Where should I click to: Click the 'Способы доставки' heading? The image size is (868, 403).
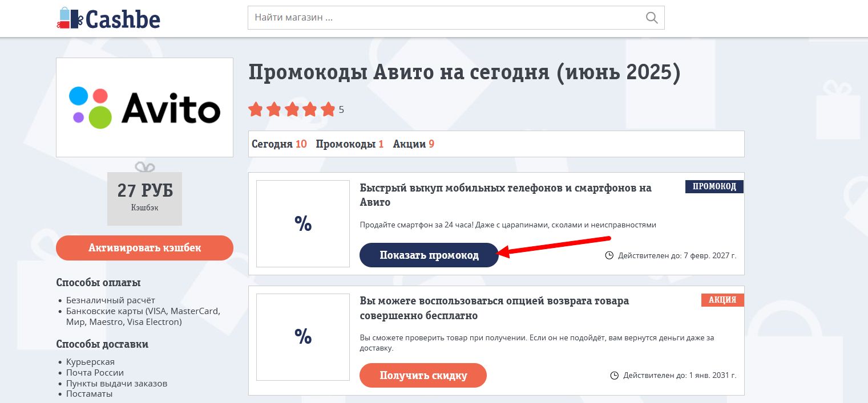(102, 344)
